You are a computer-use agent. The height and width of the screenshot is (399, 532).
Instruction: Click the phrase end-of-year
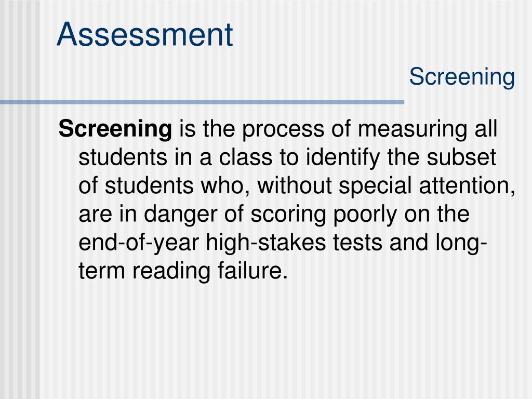pos(139,243)
